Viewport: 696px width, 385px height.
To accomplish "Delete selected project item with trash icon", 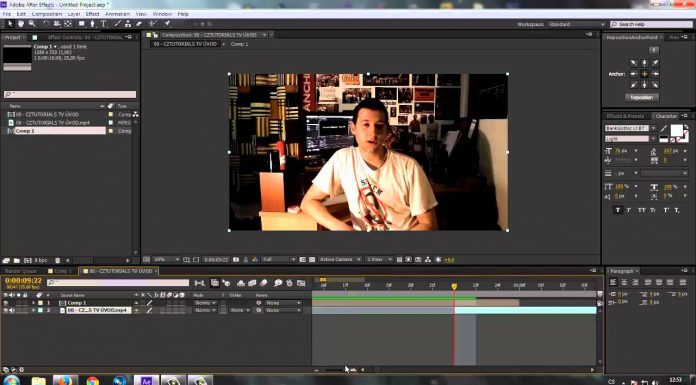I will (57, 260).
